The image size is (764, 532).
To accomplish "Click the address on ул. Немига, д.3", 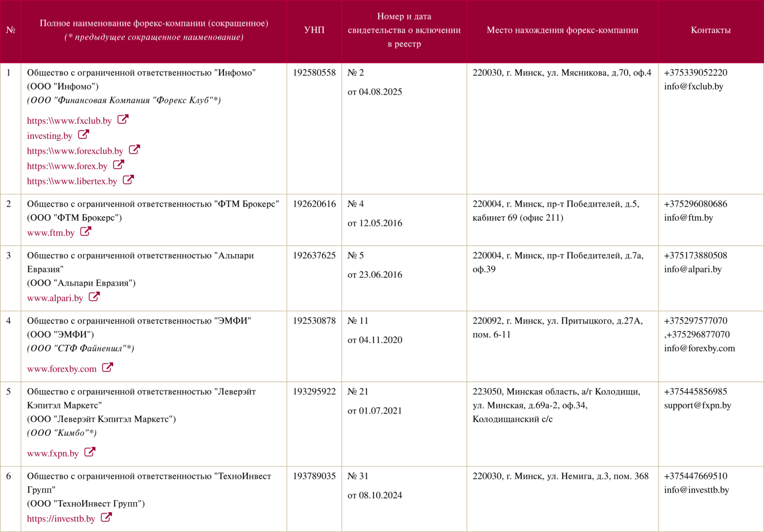I will tap(561, 476).
